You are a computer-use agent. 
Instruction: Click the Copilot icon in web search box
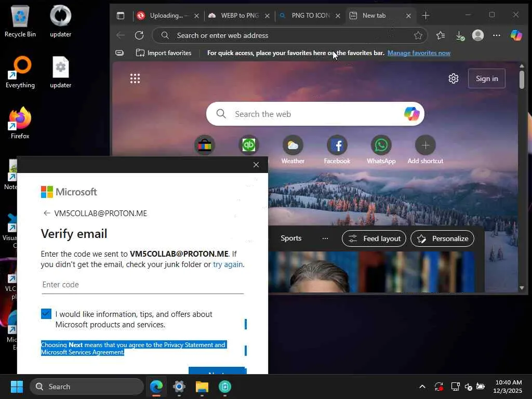(x=411, y=114)
